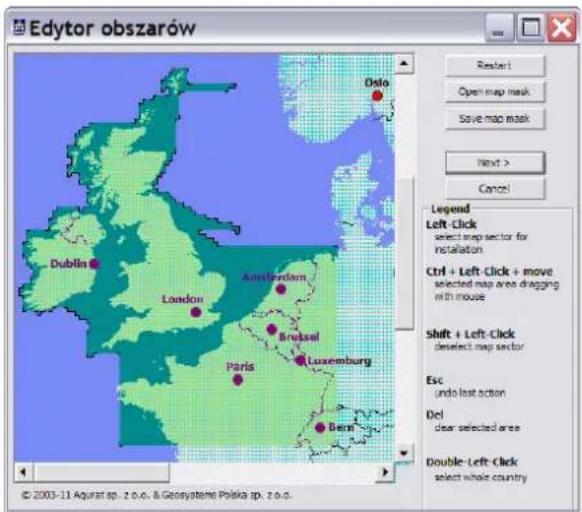582x512 pixels.
Task: Select the Luxemburg city marker
Action: pyautogui.click(x=300, y=360)
